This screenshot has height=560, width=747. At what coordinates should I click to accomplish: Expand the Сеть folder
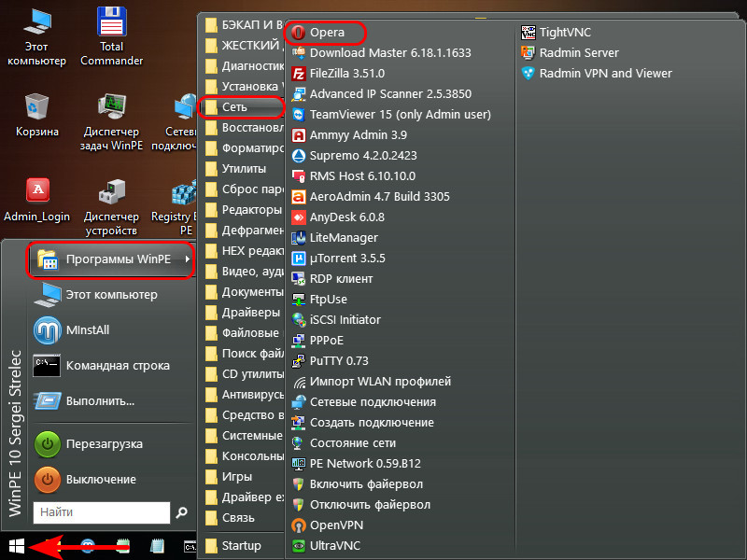[242, 107]
